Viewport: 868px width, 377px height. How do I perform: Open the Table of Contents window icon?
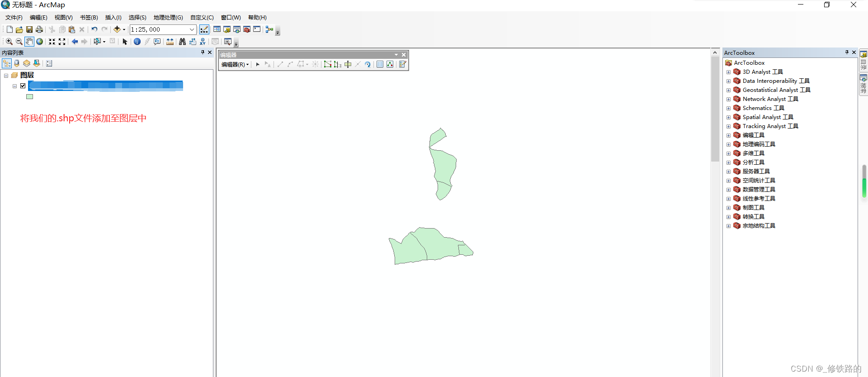tap(217, 29)
